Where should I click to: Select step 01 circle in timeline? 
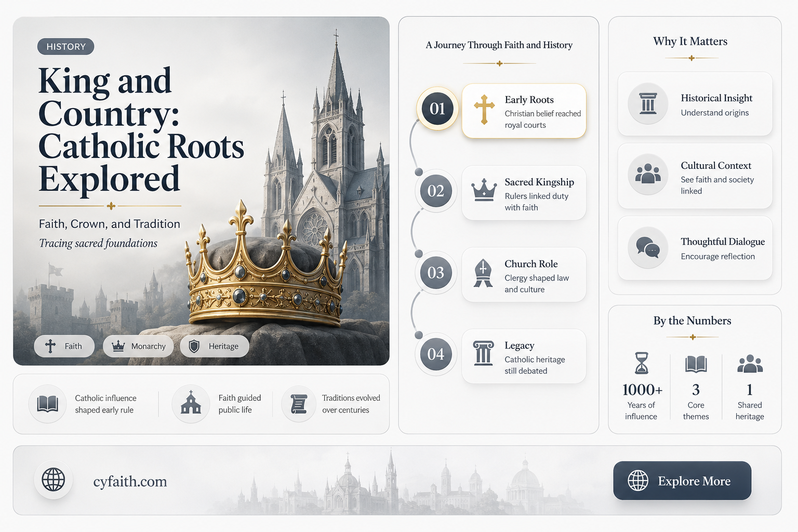pyautogui.click(x=437, y=109)
